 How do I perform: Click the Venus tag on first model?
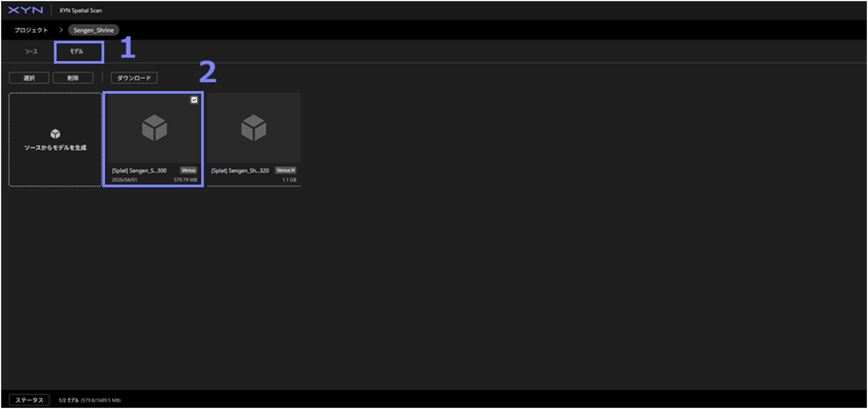pyautogui.click(x=188, y=170)
